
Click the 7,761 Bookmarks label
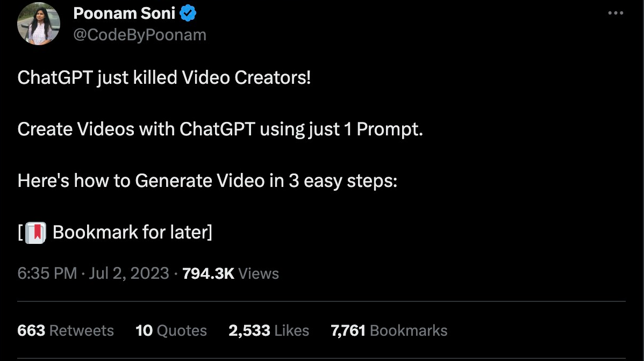pyautogui.click(x=389, y=330)
